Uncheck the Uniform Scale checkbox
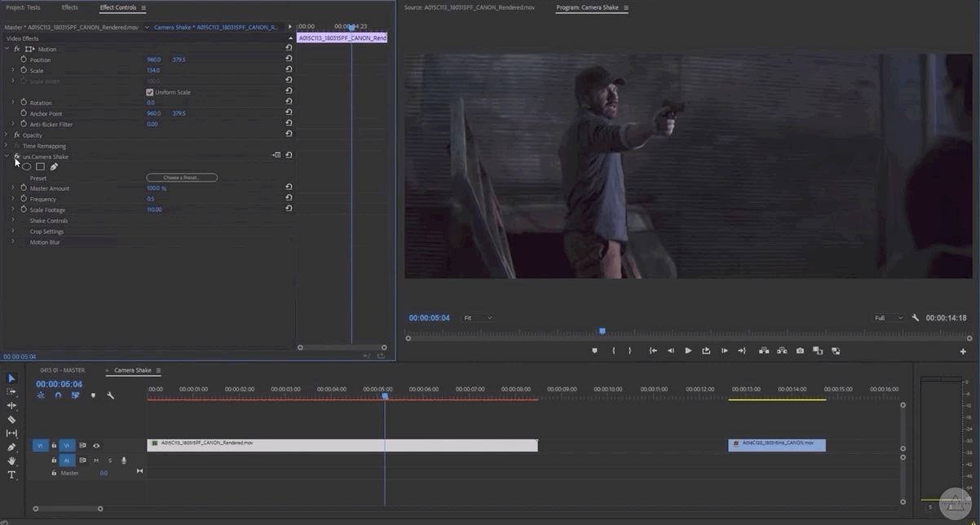This screenshot has width=980, height=525. coord(150,92)
